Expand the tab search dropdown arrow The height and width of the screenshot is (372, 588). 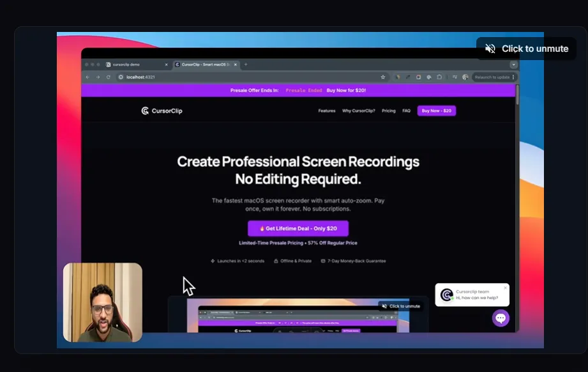(x=513, y=65)
